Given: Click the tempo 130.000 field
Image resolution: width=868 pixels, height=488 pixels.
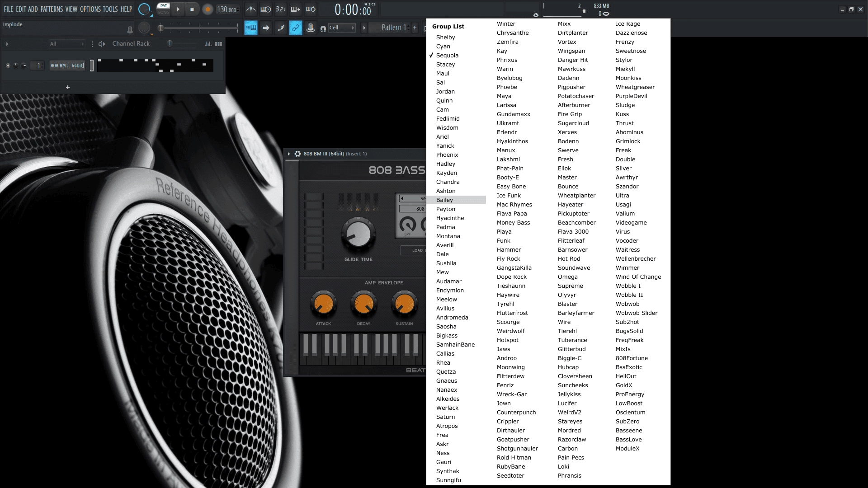Looking at the screenshot, I should pyautogui.click(x=227, y=9).
